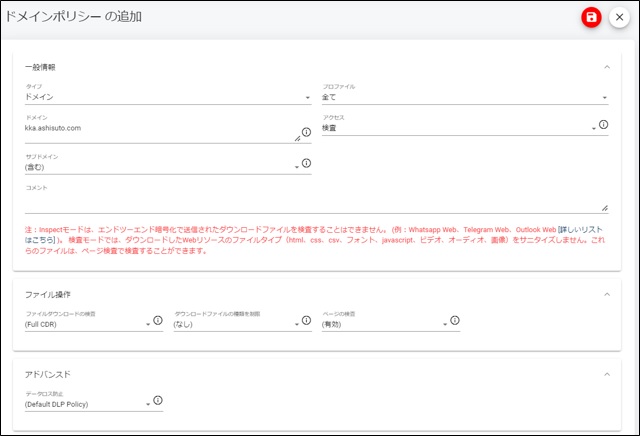Image resolution: width=640 pixels, height=436 pixels.
Task: Click info icon beside ページの検査 dropdown
Action: [x=454, y=320]
